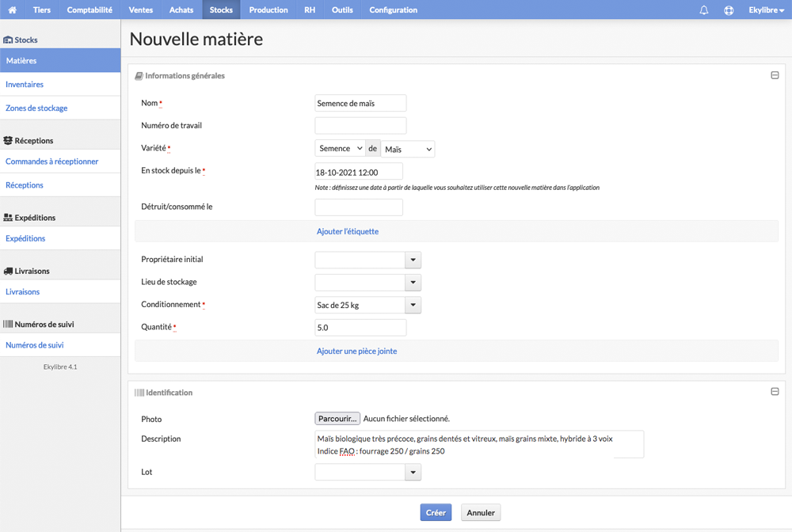Image resolution: width=792 pixels, height=532 pixels.
Task: Click the Créer button
Action: (x=436, y=512)
